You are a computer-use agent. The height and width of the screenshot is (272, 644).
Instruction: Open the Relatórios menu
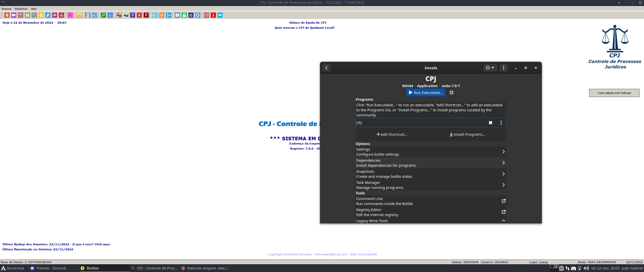[x=21, y=9]
